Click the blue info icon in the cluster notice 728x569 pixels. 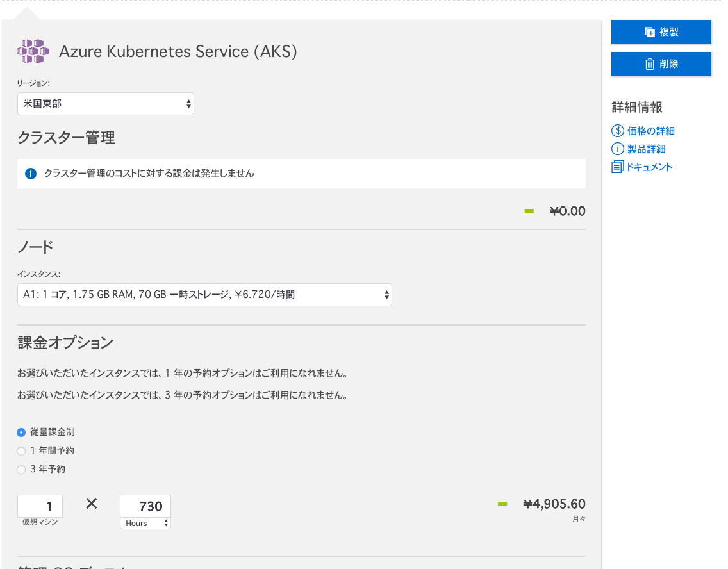pos(30,173)
